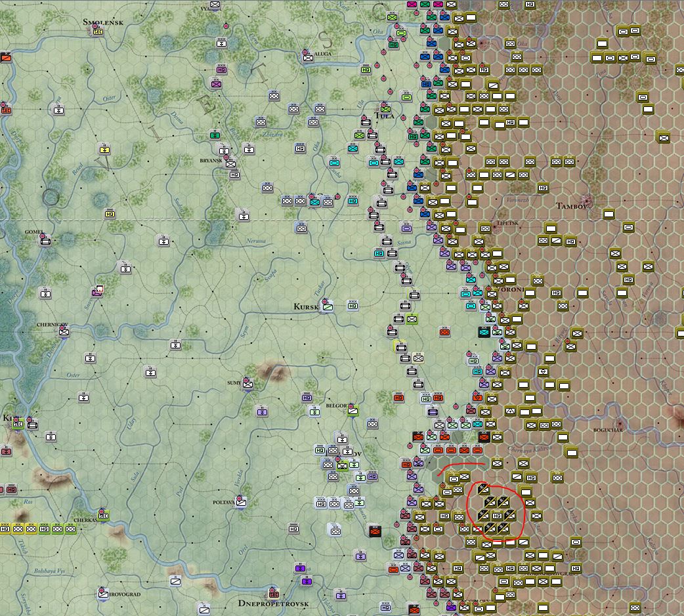Click the Poltava city label

[223, 503]
